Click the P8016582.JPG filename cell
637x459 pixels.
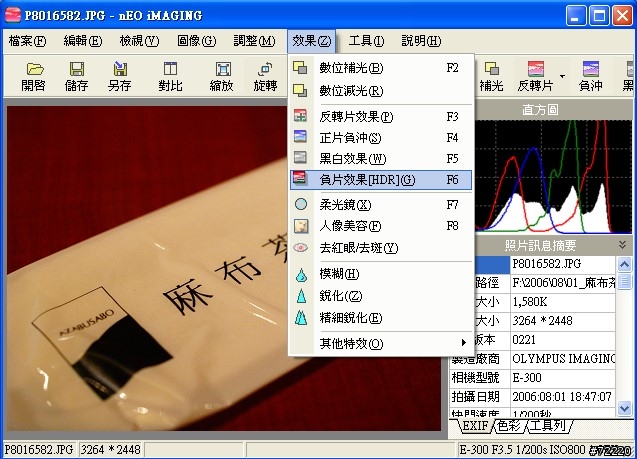(x=562, y=264)
